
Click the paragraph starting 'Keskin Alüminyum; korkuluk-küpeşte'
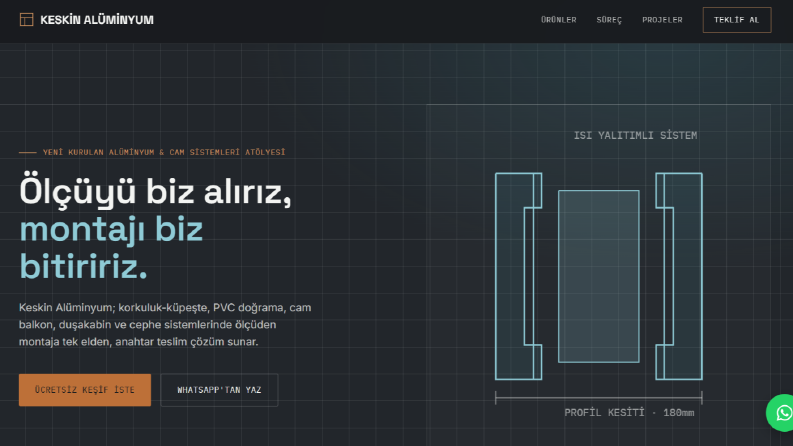click(x=165, y=325)
